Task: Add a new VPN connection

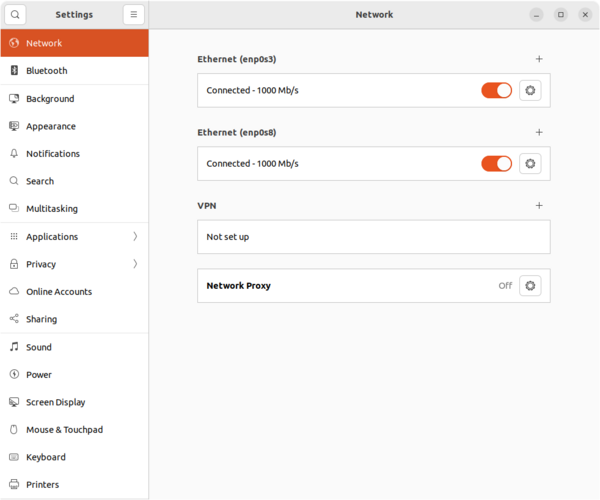Action: tap(539, 206)
